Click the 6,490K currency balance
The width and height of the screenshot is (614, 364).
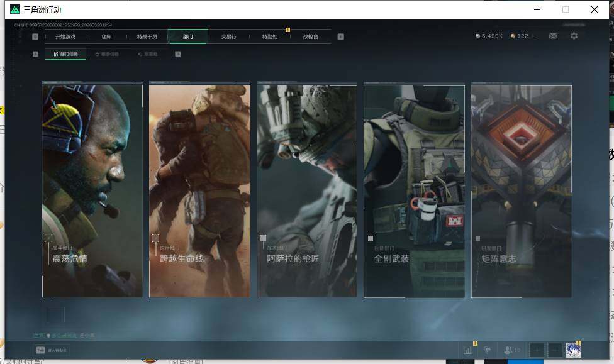coord(489,36)
